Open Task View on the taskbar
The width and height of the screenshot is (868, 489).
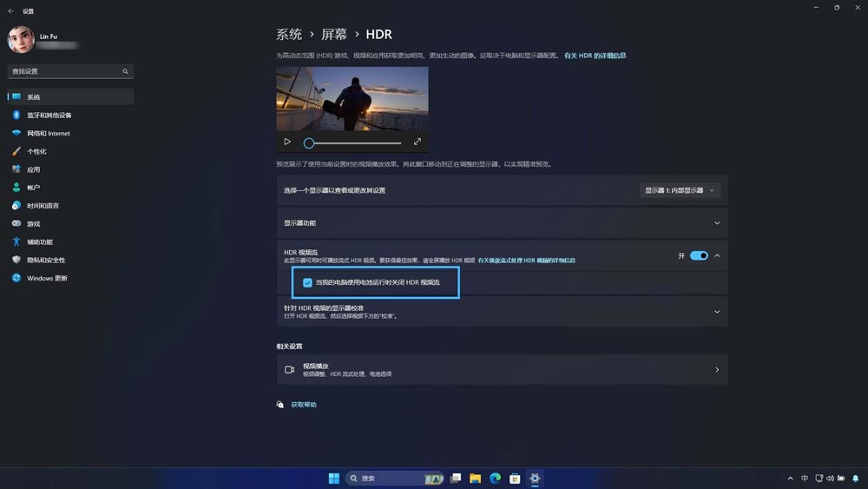click(456, 479)
